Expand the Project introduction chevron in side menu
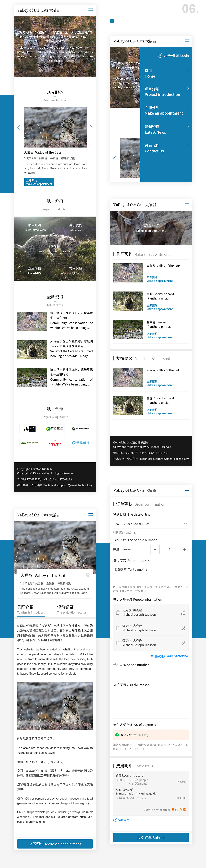 tap(188, 88)
